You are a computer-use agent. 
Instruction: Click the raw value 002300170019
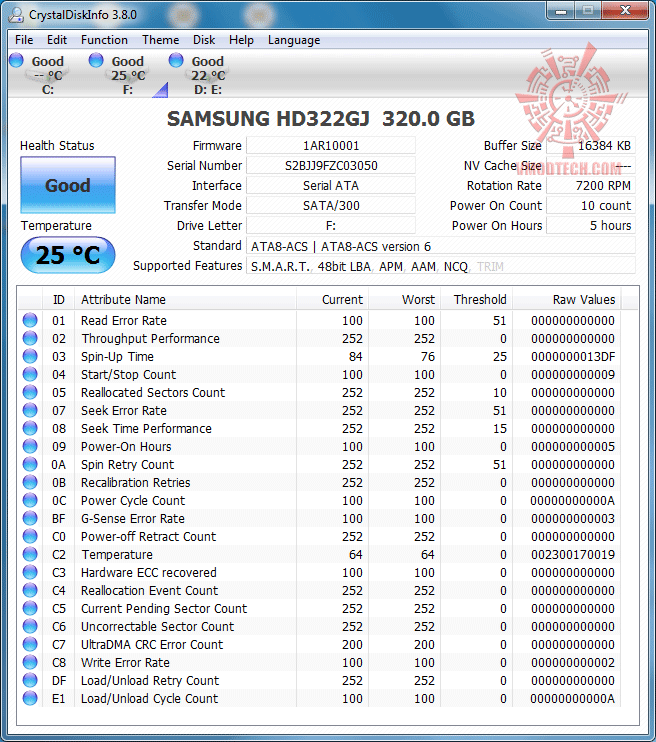click(573, 554)
